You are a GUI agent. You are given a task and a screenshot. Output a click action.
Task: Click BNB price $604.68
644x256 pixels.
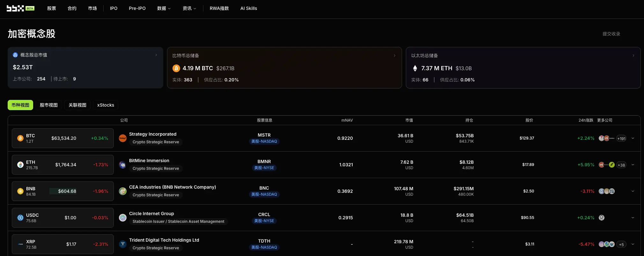coord(67,191)
